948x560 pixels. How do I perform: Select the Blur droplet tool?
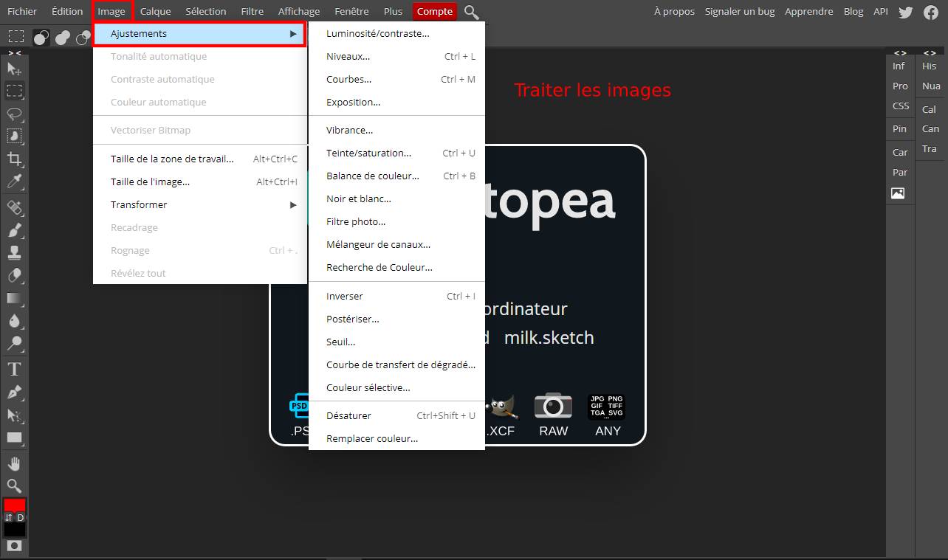coord(14,321)
